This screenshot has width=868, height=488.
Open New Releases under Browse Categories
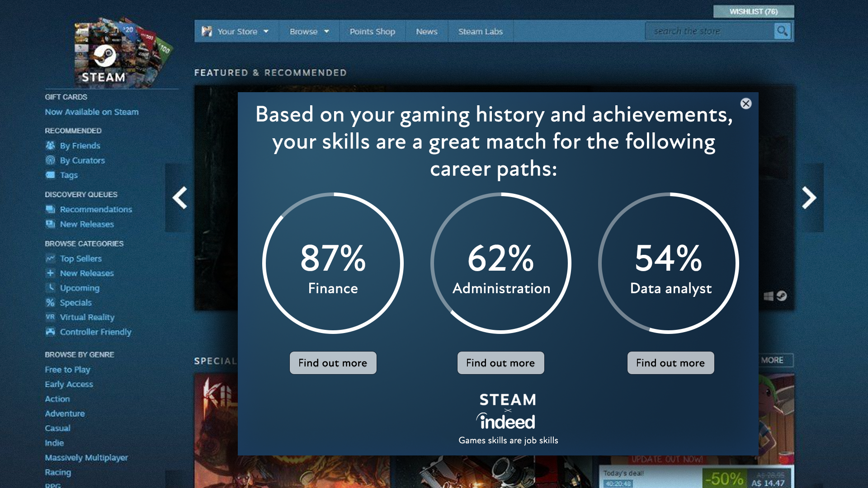pos(87,273)
